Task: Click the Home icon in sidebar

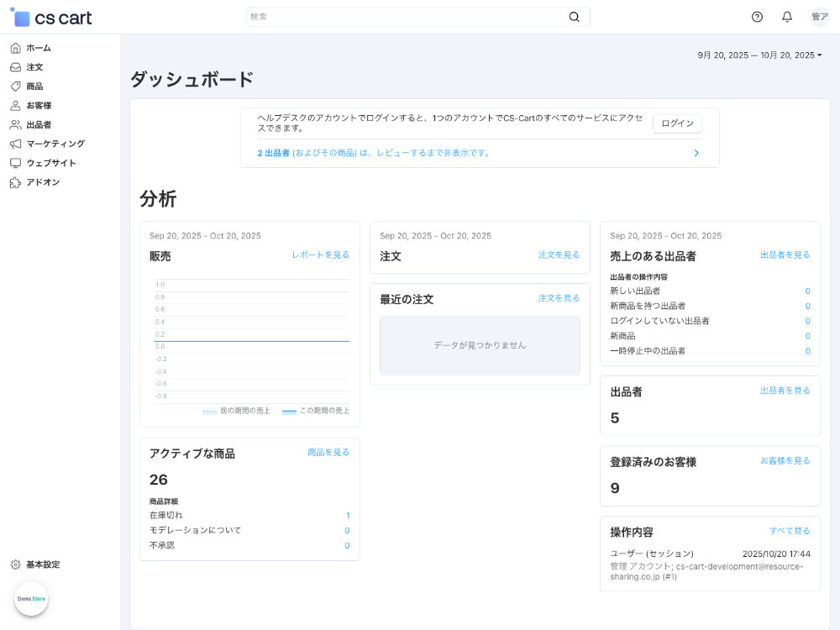Action: [15, 48]
